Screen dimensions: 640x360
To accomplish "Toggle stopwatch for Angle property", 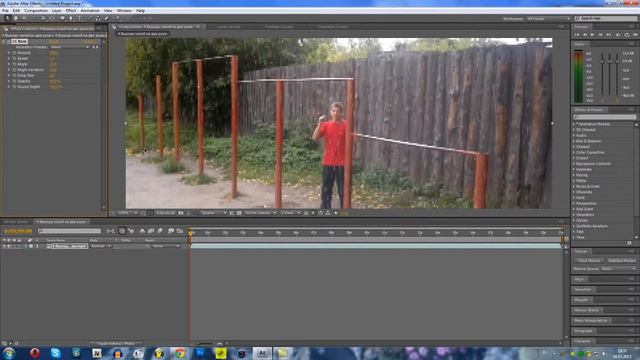I will (x=14, y=64).
